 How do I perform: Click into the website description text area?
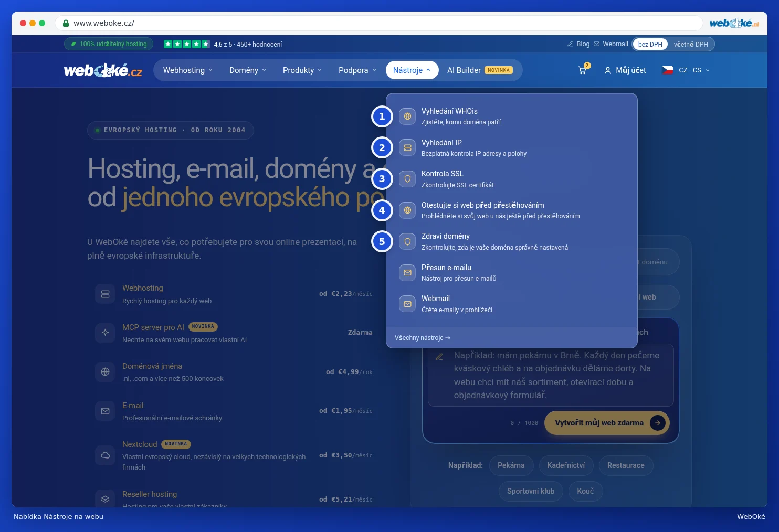(x=551, y=375)
